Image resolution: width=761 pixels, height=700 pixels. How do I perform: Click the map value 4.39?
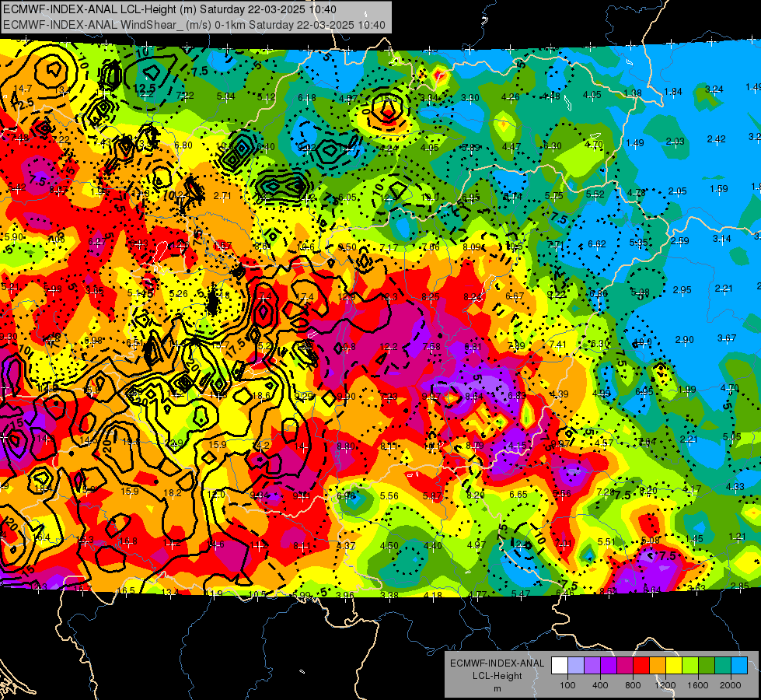pyautogui.click(x=560, y=394)
